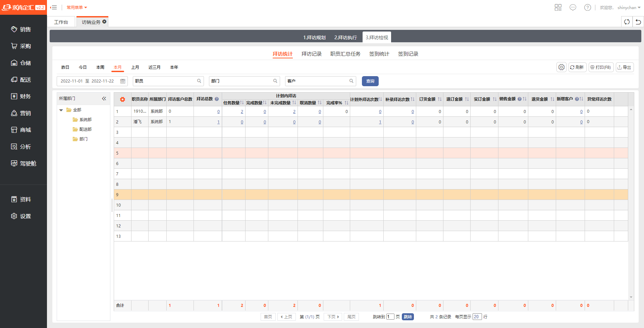Filter by 昨日 period
The height and width of the screenshot is (328, 644).
pos(65,67)
